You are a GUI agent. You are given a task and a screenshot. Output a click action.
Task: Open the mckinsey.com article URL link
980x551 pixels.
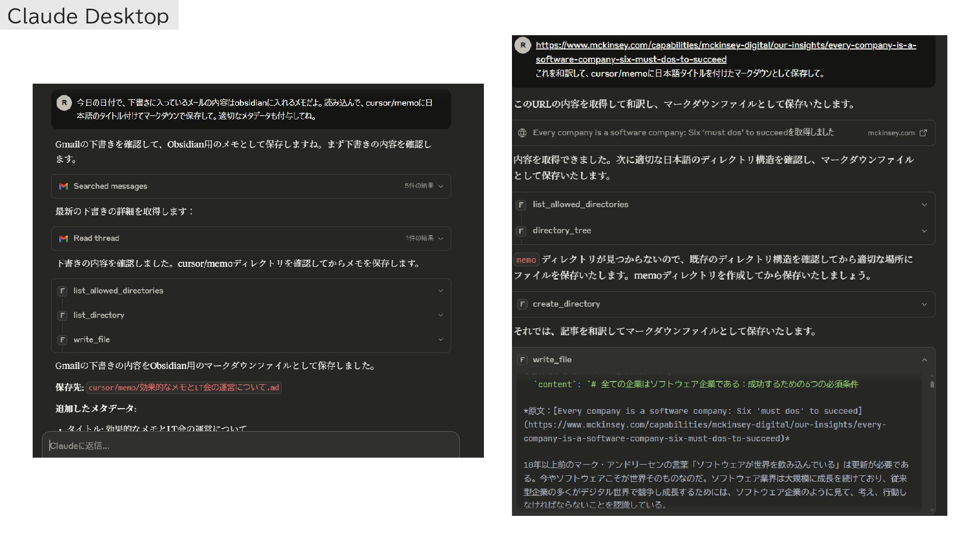726,52
